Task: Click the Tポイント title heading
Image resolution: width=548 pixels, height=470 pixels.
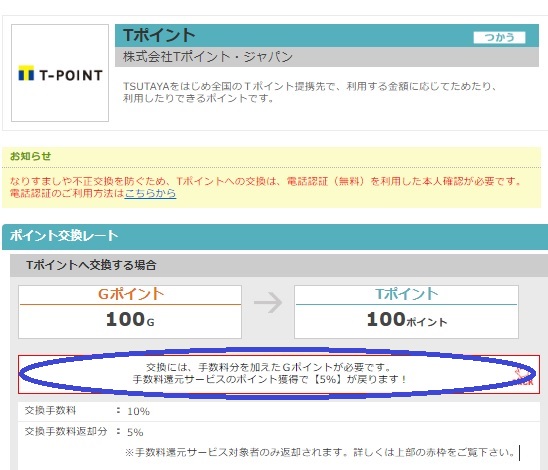Action: coord(159,35)
